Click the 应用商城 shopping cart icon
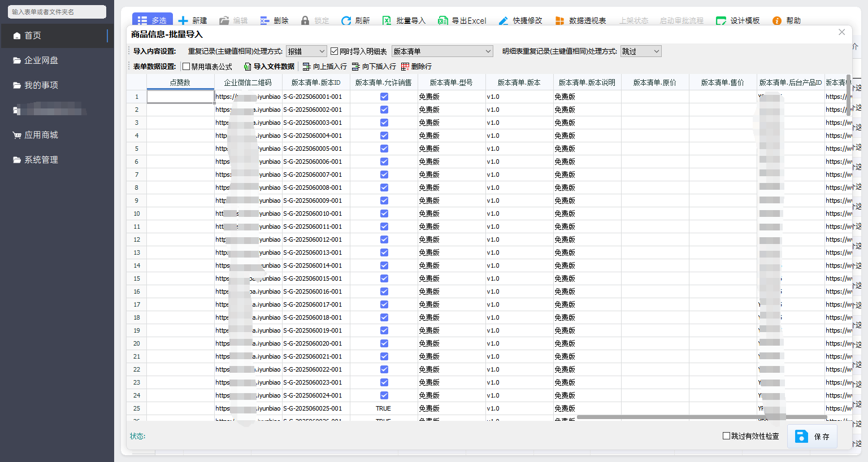This screenshot has width=868, height=462. coord(17,135)
